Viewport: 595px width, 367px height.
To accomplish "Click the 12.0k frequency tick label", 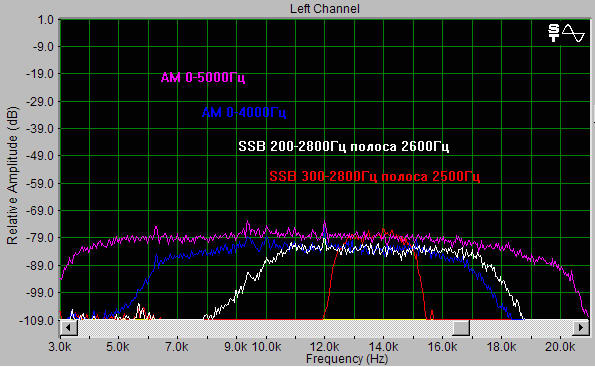I will [324, 347].
